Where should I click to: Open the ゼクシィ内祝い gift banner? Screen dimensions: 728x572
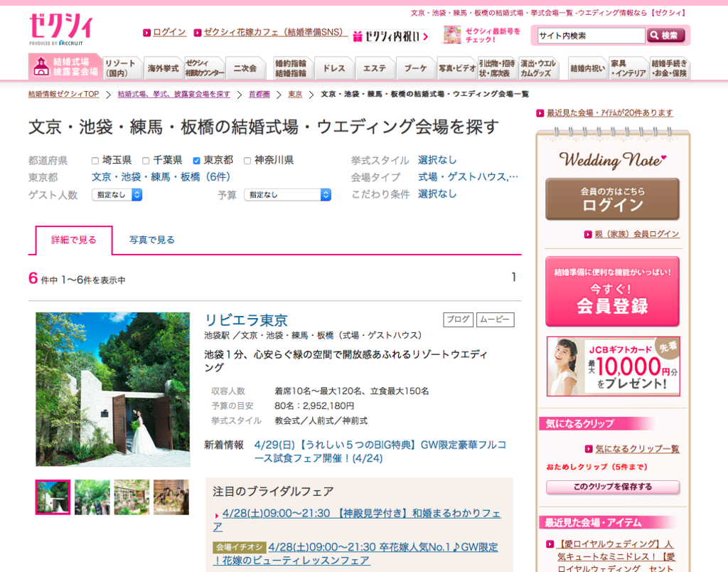pos(390,36)
